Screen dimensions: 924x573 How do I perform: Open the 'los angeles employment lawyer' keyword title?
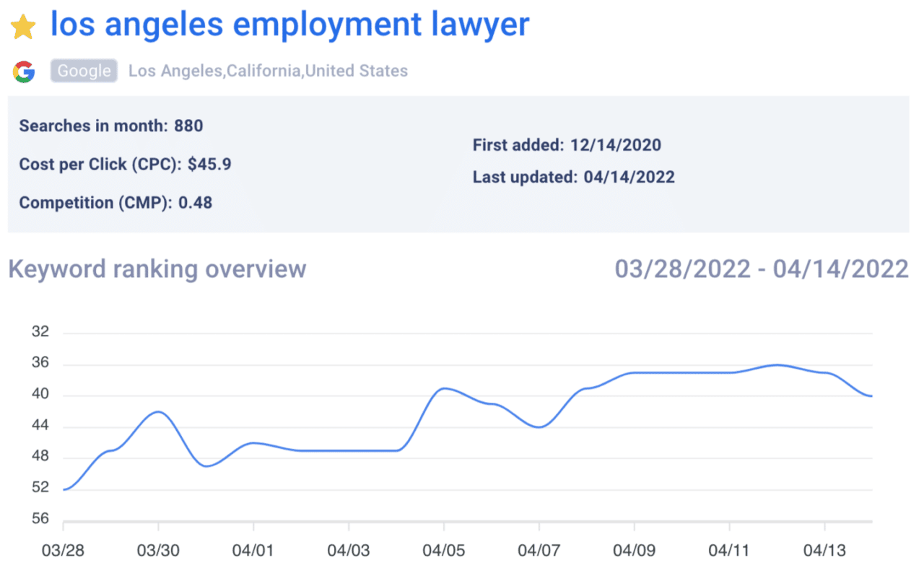coord(289,25)
